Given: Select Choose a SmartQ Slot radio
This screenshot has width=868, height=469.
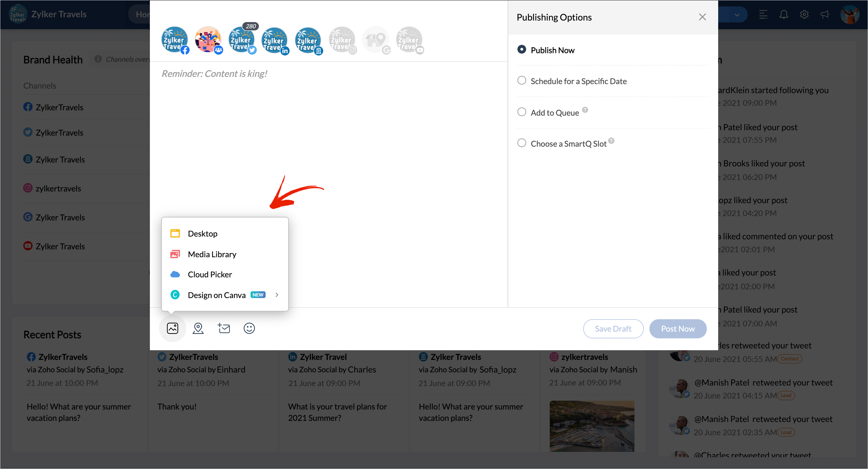Looking at the screenshot, I should (521, 143).
